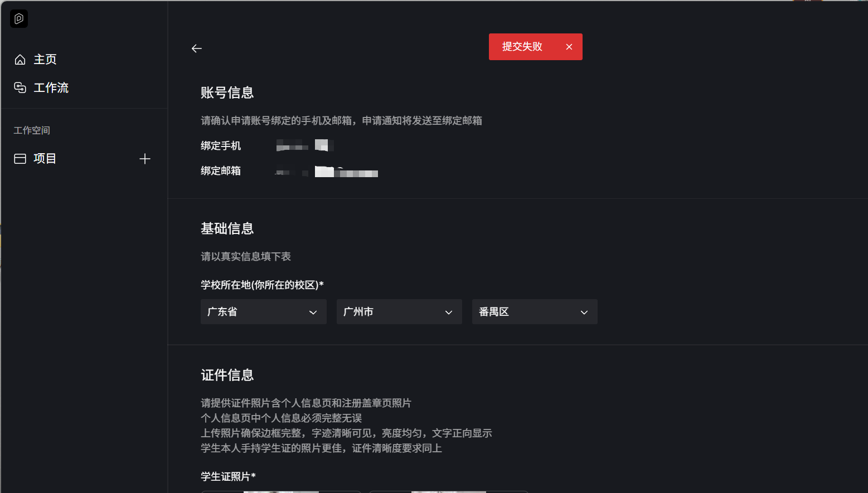This screenshot has width=868, height=493.
Task: Add a new project with plus icon
Action: (145, 159)
